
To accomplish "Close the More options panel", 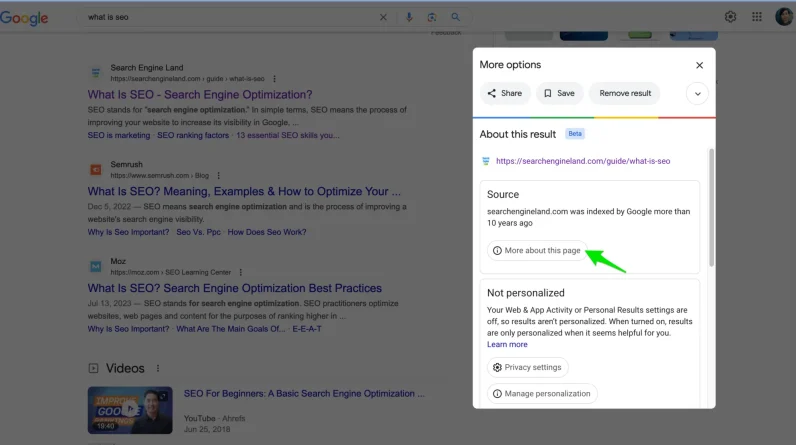I will (700, 65).
